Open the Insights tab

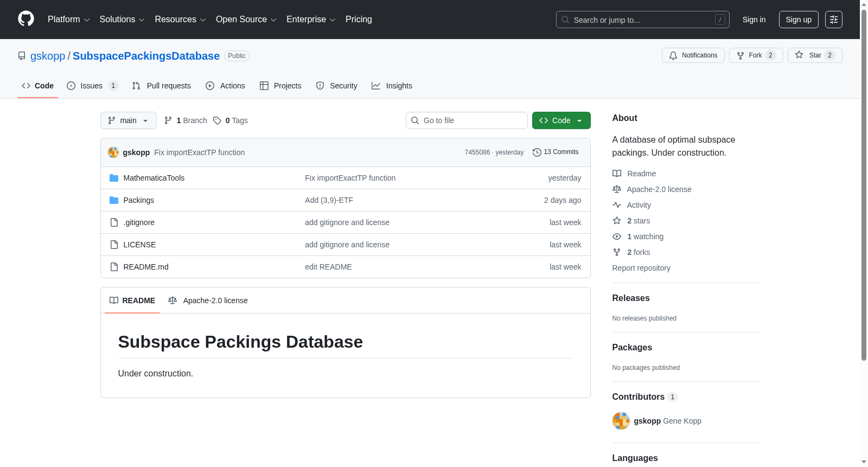(x=392, y=86)
